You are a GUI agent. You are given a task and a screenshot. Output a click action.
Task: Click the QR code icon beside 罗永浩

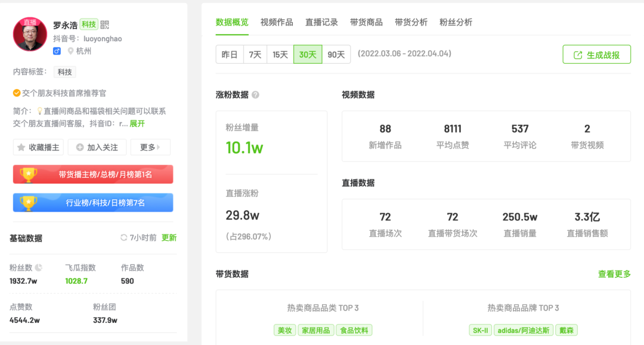tap(105, 24)
